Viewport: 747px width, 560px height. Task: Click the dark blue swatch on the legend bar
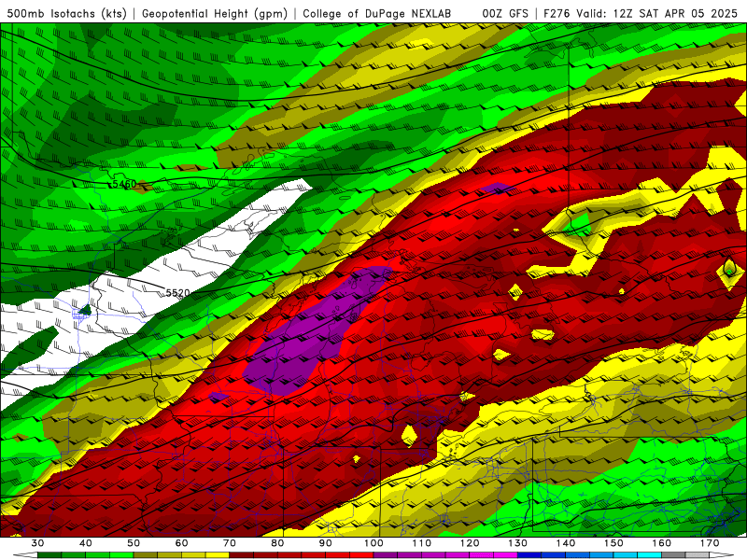click(x=529, y=555)
